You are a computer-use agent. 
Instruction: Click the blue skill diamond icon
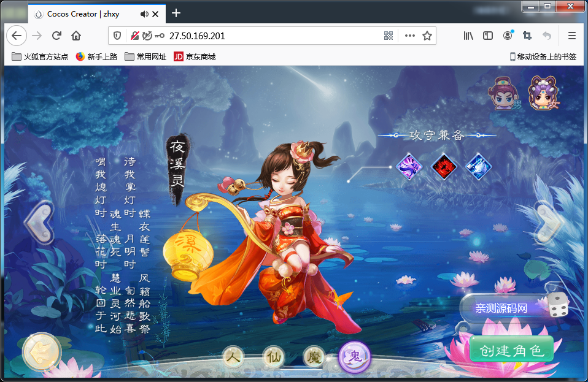pos(479,166)
